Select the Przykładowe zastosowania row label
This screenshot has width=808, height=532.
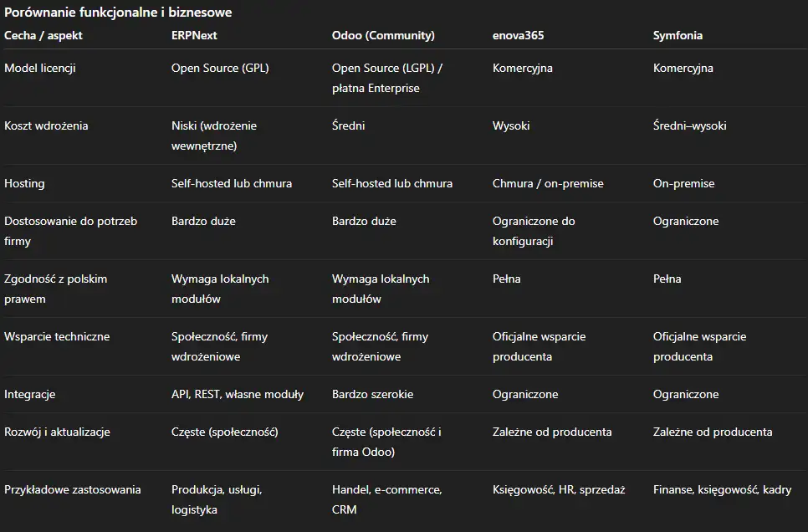pyautogui.click(x=73, y=490)
